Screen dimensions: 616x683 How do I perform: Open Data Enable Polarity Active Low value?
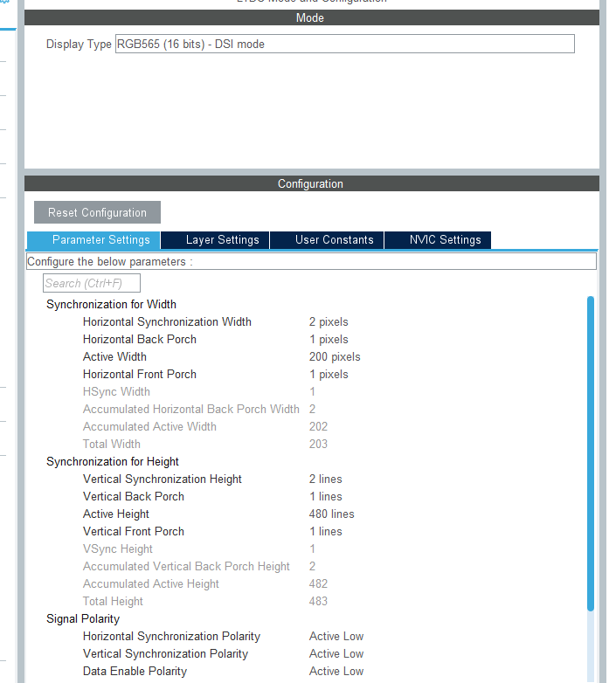(x=336, y=672)
